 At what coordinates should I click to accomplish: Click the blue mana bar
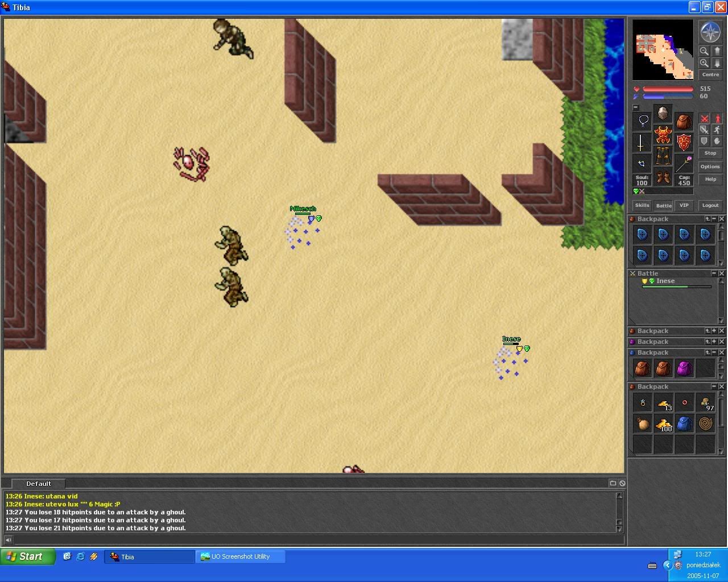[x=668, y=97]
